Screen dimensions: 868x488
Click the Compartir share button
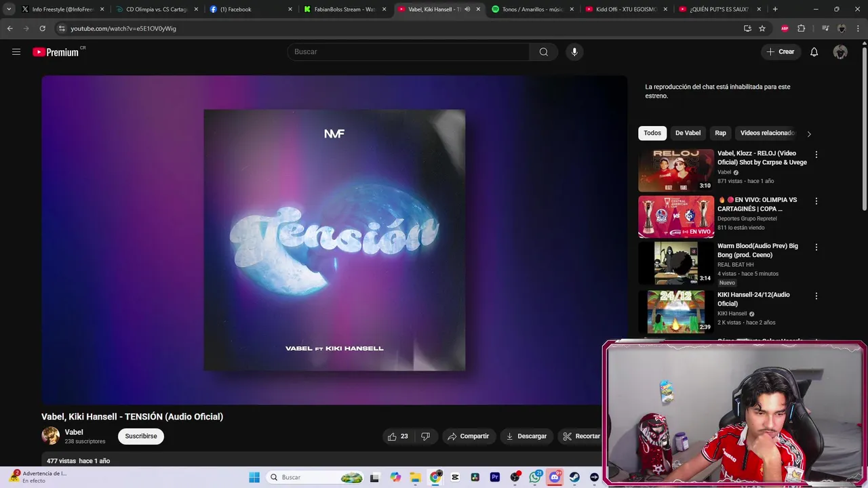click(x=468, y=436)
